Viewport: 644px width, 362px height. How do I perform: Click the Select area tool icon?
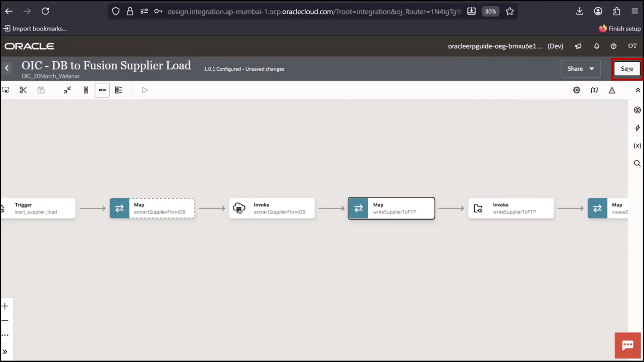click(6, 90)
